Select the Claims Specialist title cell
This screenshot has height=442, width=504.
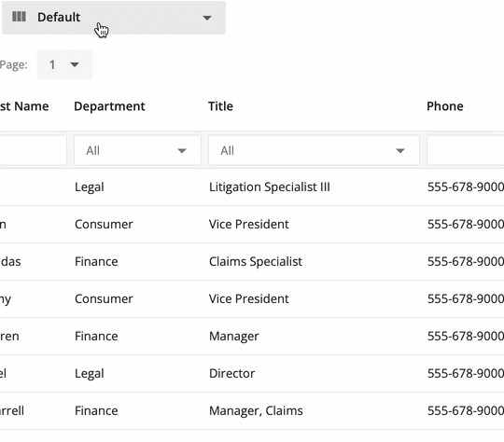pyautogui.click(x=256, y=261)
